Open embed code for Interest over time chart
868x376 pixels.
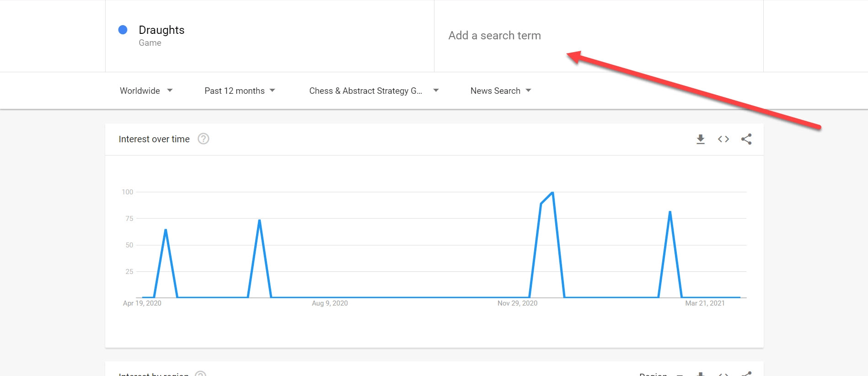click(x=723, y=139)
